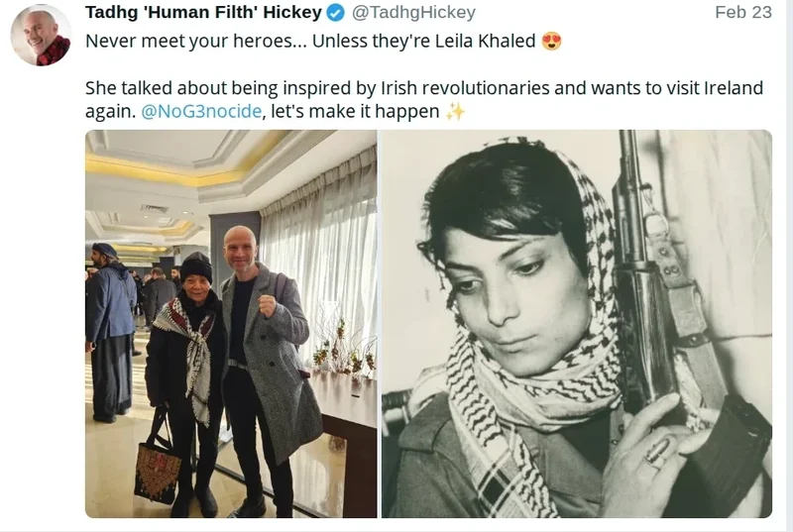Image resolution: width=793 pixels, height=532 pixels.
Task: Click the 'let's make it happen' text
Action: [355, 111]
